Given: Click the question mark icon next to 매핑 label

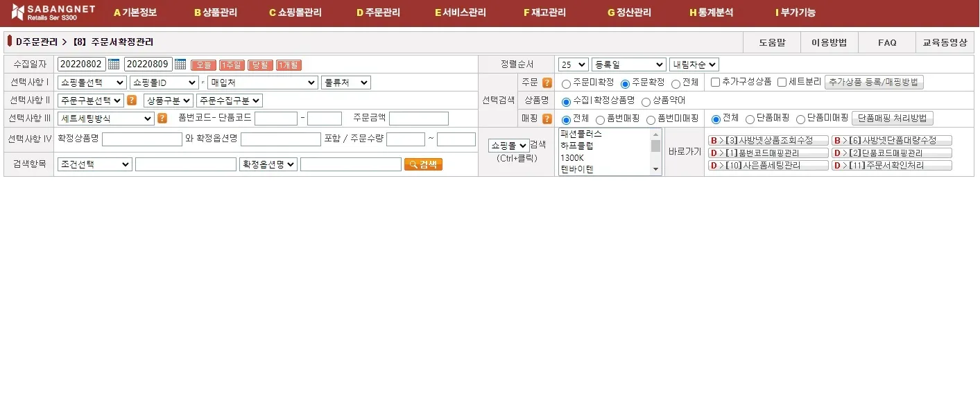Looking at the screenshot, I should pos(547,119).
